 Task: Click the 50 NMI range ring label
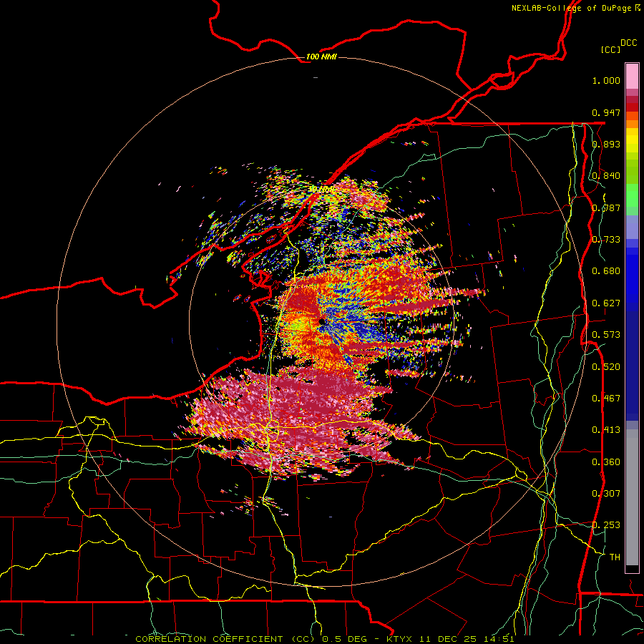[x=321, y=190]
